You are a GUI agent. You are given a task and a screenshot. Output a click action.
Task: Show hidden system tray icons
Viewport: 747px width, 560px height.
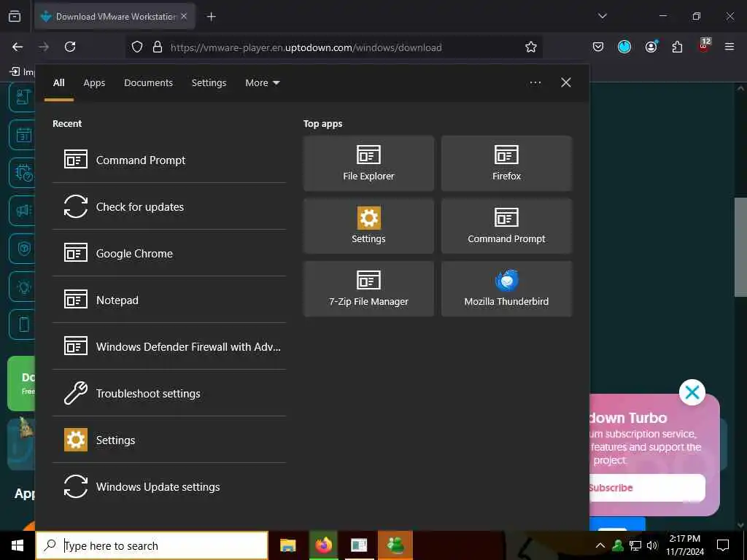[x=600, y=545]
